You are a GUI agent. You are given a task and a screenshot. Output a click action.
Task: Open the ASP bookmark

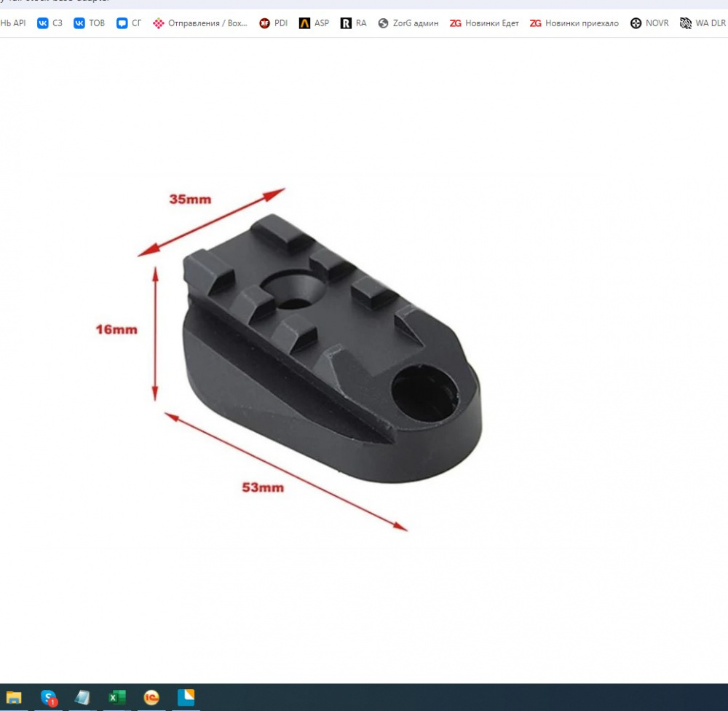coord(314,23)
